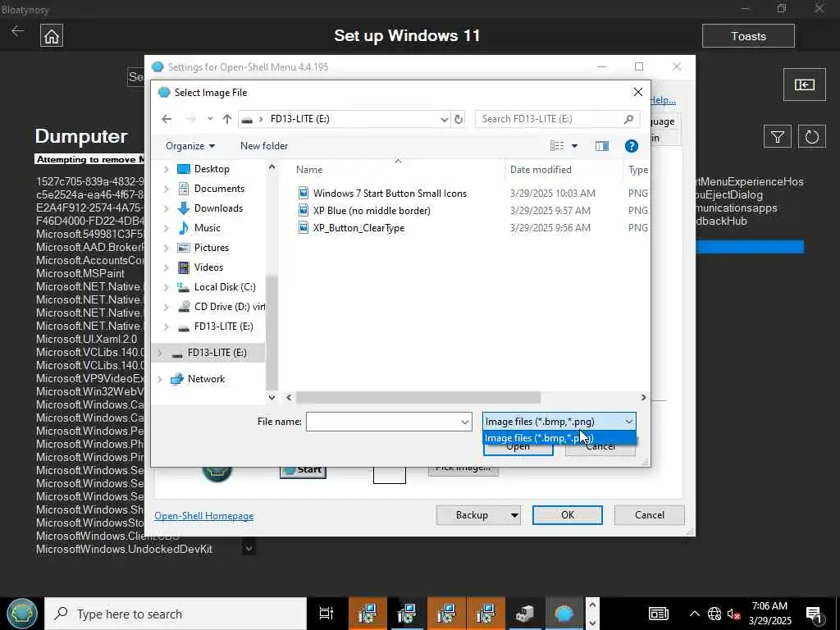Click the Bloatynosy collapse panel icon
840x630 pixels.
click(804, 84)
